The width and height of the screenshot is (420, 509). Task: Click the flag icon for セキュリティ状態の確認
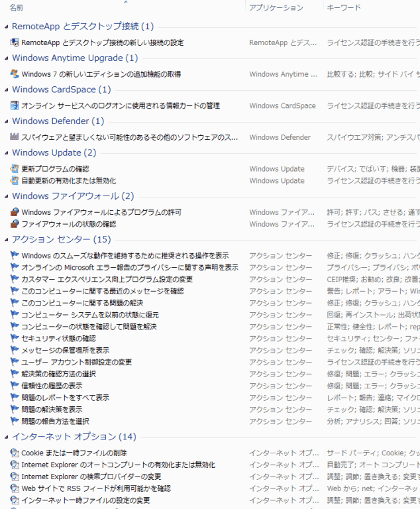tap(15, 338)
